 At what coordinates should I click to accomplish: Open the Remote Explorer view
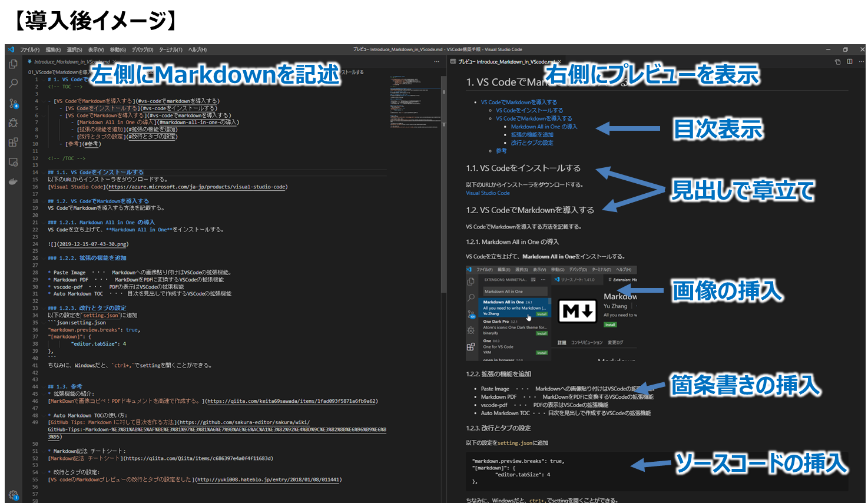[x=13, y=161]
